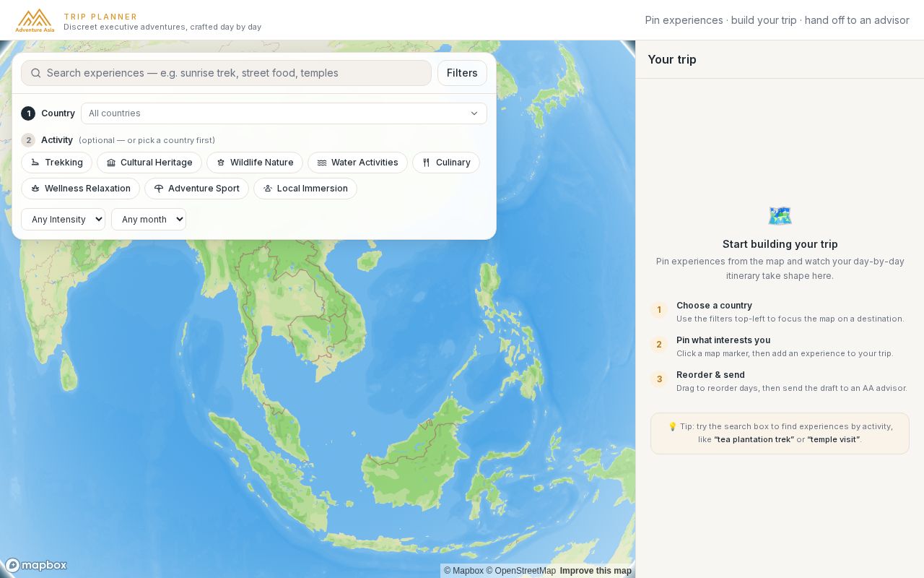This screenshot has width=924, height=578.
Task: Click the Mapbox logo on the map
Action: coord(36,565)
